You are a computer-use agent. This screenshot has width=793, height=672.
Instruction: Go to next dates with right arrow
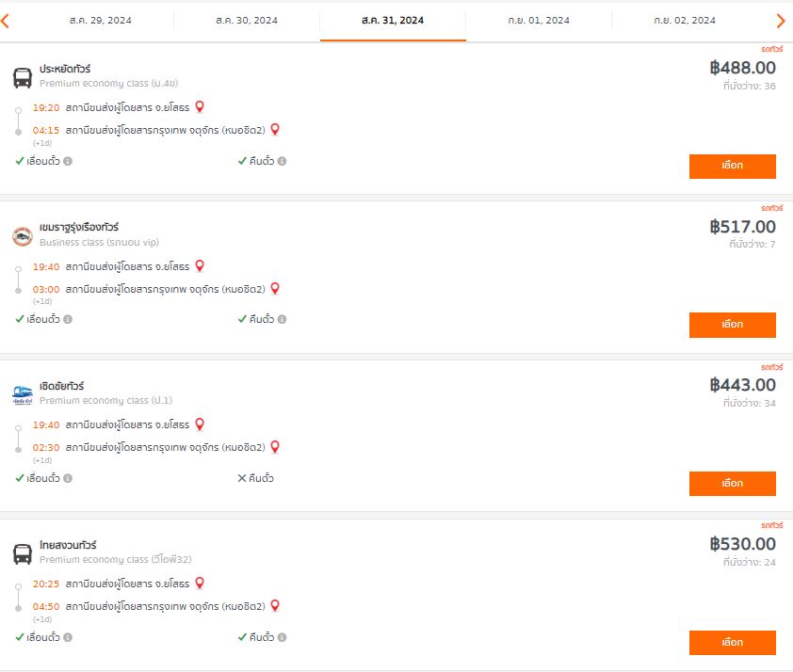781,21
